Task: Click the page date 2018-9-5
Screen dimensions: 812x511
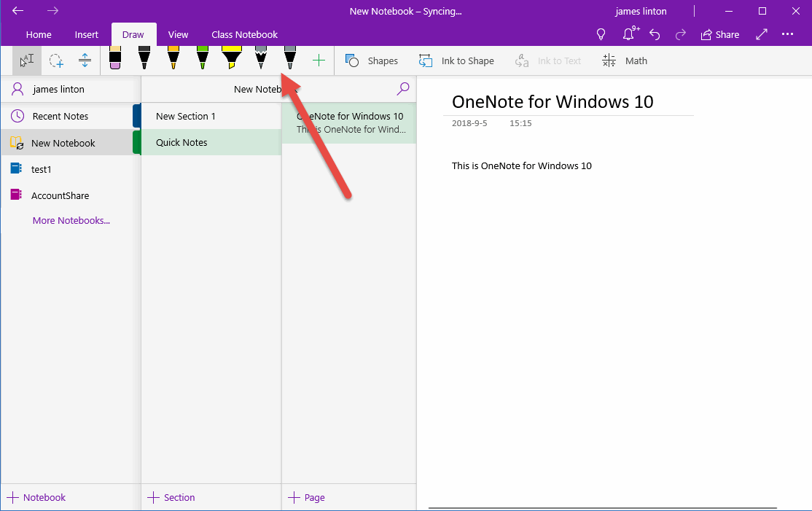Action: (x=469, y=123)
